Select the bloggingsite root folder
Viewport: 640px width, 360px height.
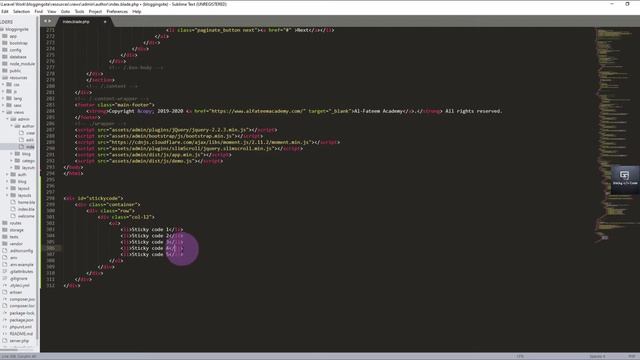17,29
